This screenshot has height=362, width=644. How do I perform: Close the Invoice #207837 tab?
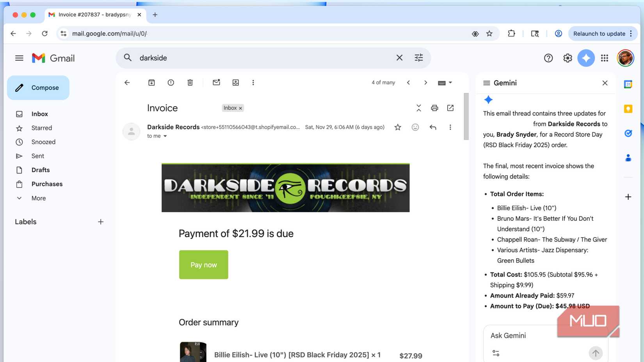tap(139, 14)
